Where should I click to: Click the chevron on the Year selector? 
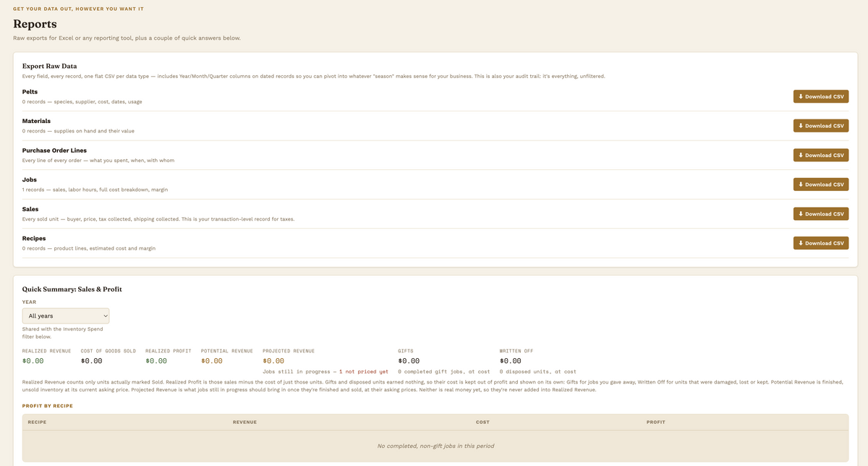pos(105,316)
